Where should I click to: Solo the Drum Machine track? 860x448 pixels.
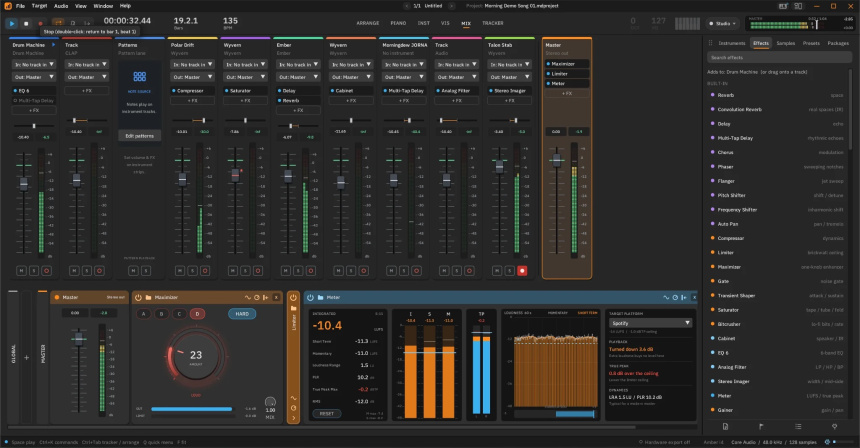tap(34, 271)
